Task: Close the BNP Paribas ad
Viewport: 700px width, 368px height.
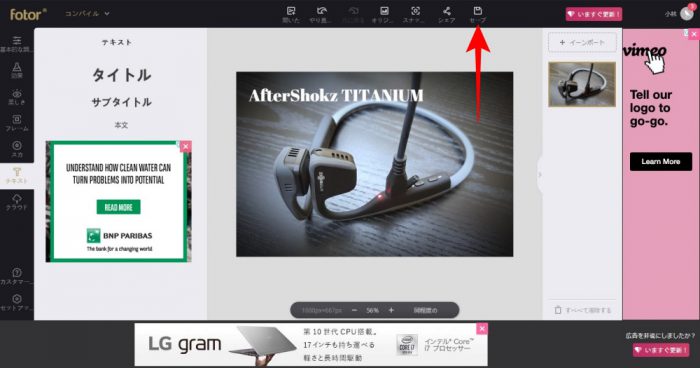Action: tap(186, 146)
